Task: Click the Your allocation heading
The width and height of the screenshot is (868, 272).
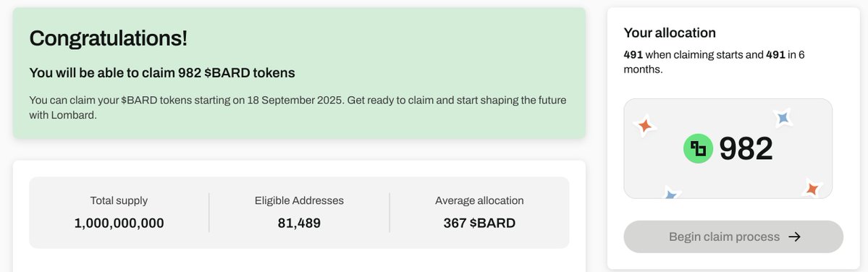Action: (x=670, y=33)
